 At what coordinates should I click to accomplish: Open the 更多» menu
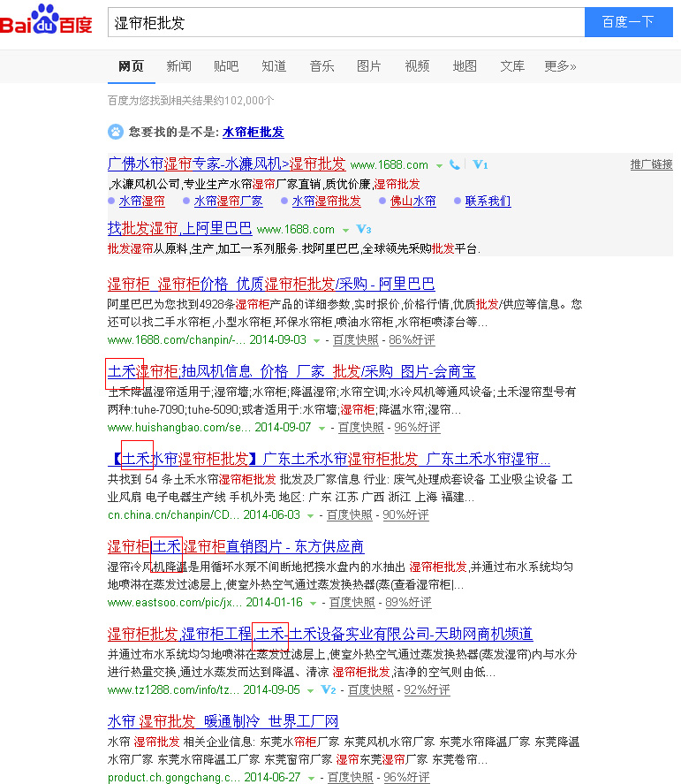560,66
